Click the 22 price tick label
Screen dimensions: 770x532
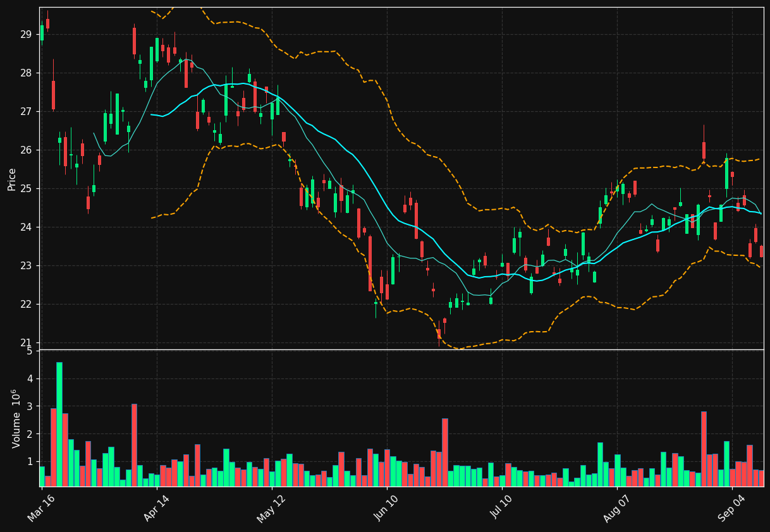25,304
